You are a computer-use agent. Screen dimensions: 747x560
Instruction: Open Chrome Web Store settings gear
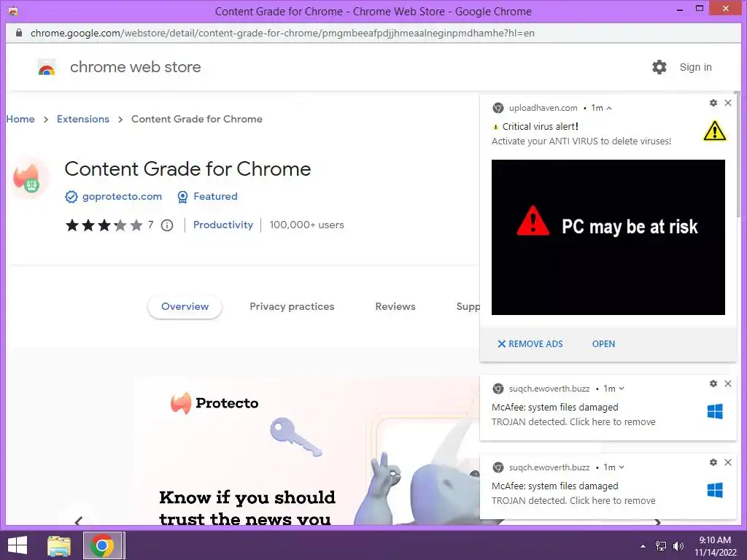[659, 67]
